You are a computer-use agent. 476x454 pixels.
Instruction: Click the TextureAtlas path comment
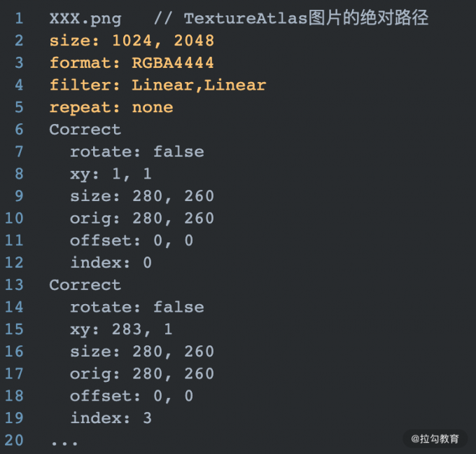pyautogui.click(x=291, y=18)
